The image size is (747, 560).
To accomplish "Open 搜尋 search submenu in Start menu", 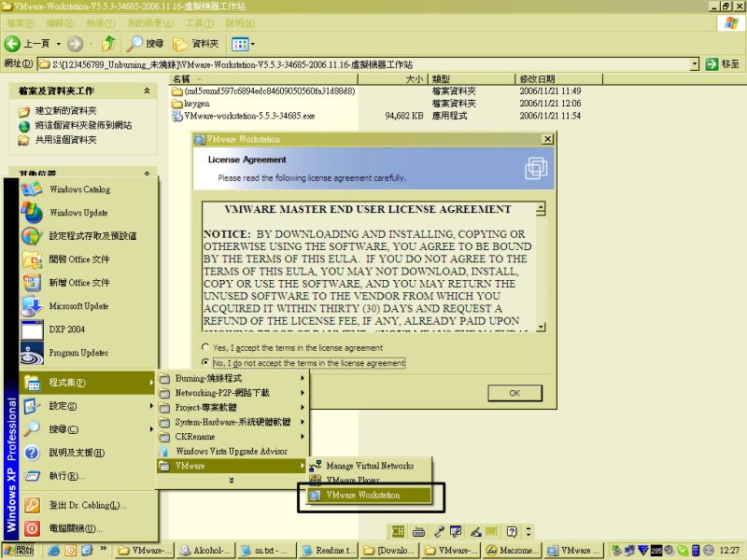I will coord(89,429).
